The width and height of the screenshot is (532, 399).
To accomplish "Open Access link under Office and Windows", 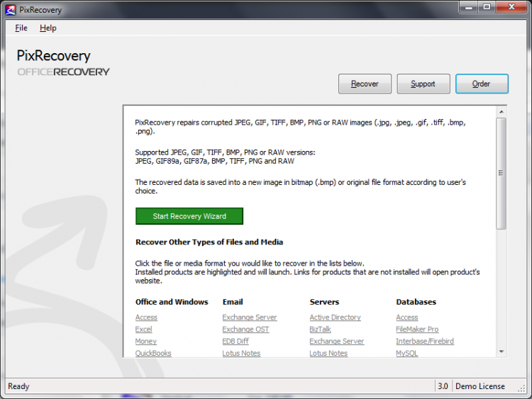I will pyautogui.click(x=146, y=317).
